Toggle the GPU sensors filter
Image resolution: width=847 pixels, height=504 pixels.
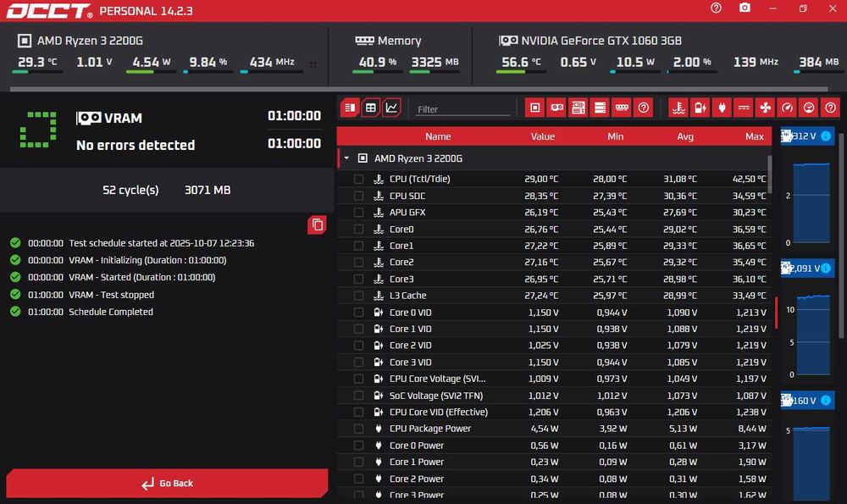[556, 108]
